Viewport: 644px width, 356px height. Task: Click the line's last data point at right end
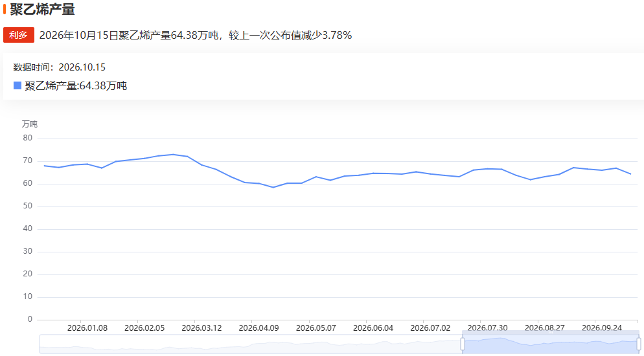pos(630,174)
